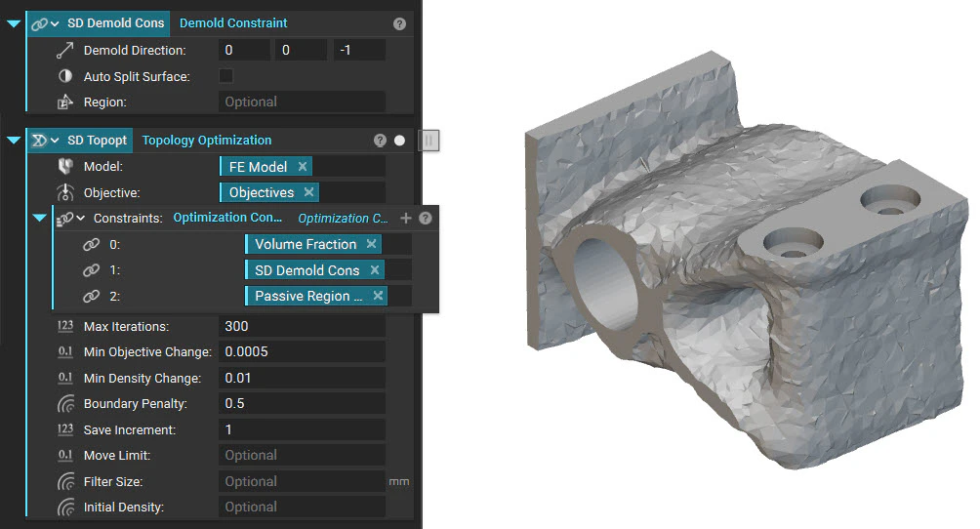
Task: Click the Min Objective Change decimal icon
Action: [x=65, y=352]
